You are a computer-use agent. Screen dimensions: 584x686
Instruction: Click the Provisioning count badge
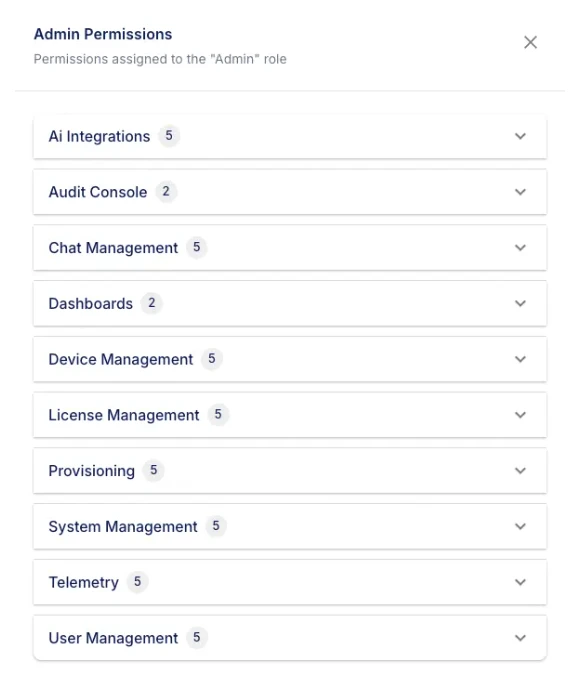tap(154, 470)
